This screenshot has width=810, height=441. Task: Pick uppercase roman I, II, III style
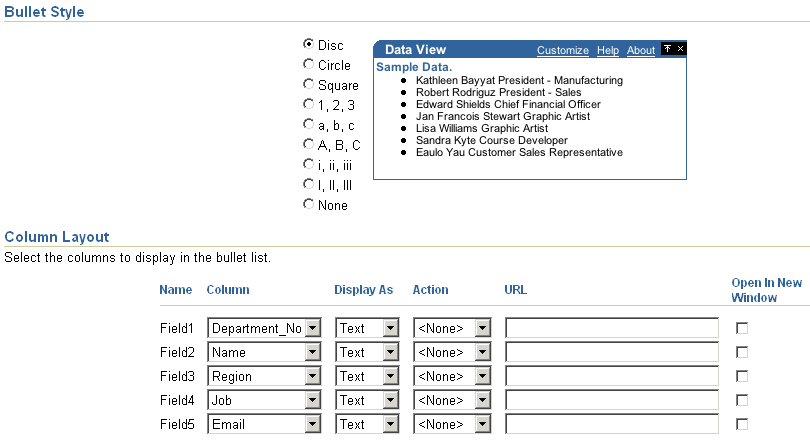pos(308,184)
